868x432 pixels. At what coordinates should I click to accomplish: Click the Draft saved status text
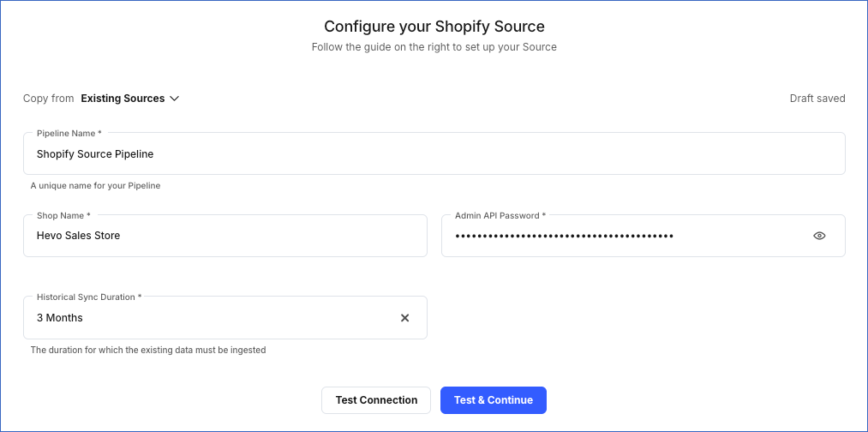(817, 99)
